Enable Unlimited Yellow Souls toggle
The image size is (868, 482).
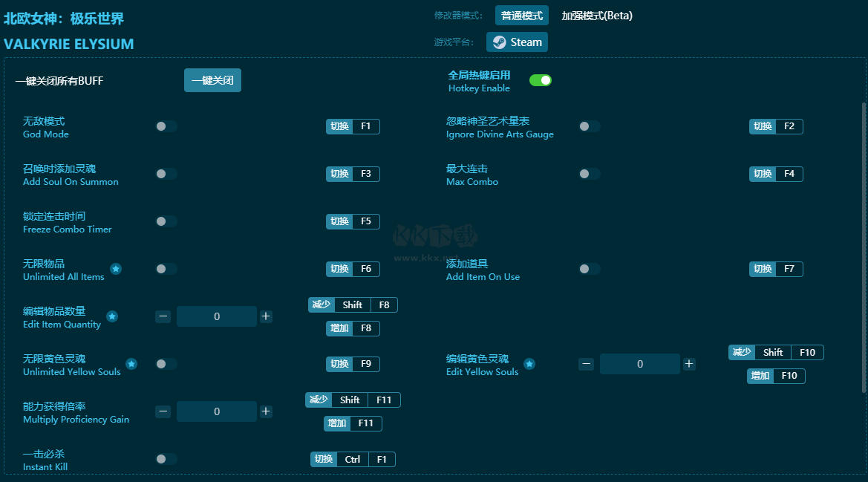(166, 364)
